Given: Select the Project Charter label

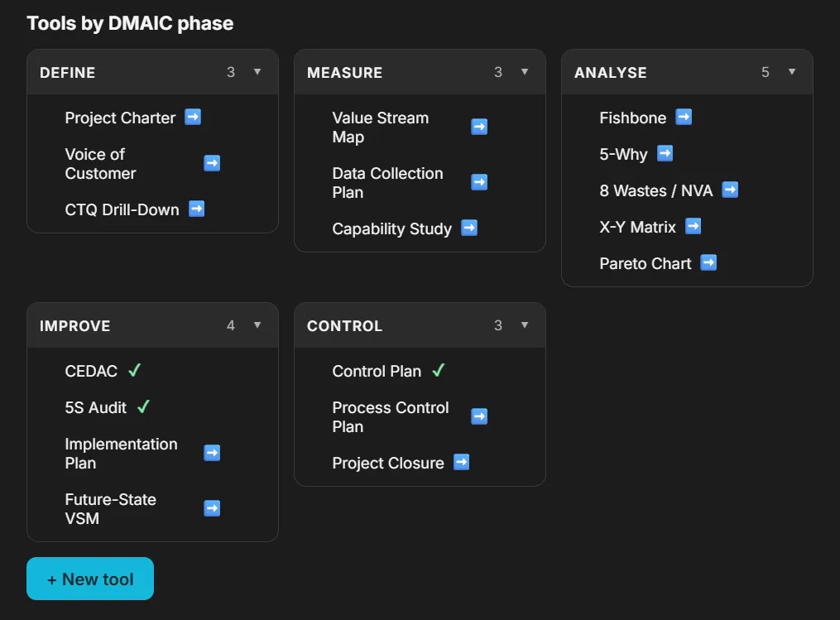Looking at the screenshot, I should coord(120,118).
